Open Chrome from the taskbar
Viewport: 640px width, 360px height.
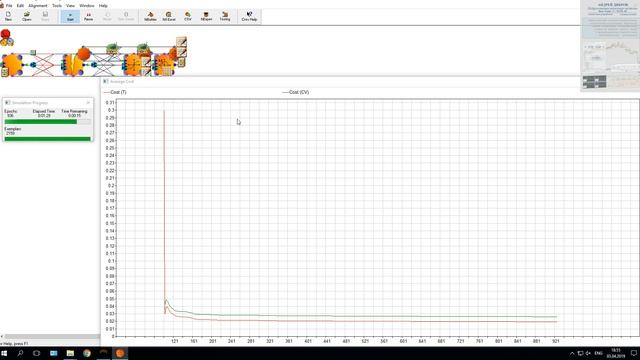[x=87, y=353]
